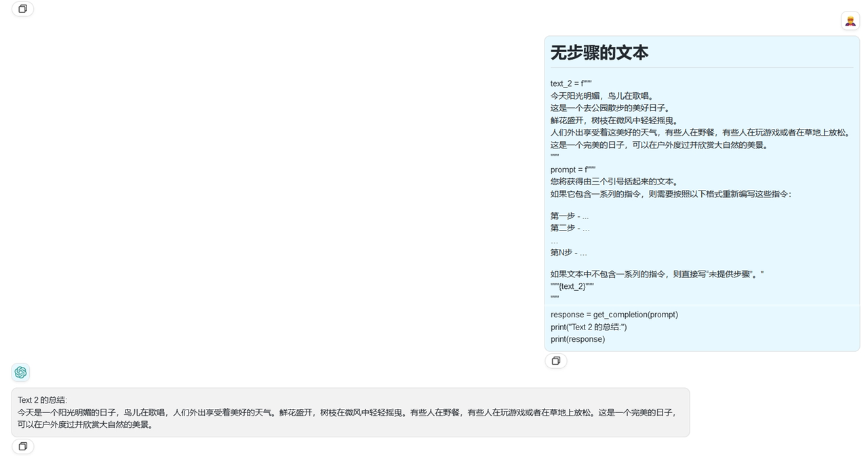Screen dimensions: 868x457
Task: Click the """"{text_2}"""" placeholder line
Action: tap(572, 286)
